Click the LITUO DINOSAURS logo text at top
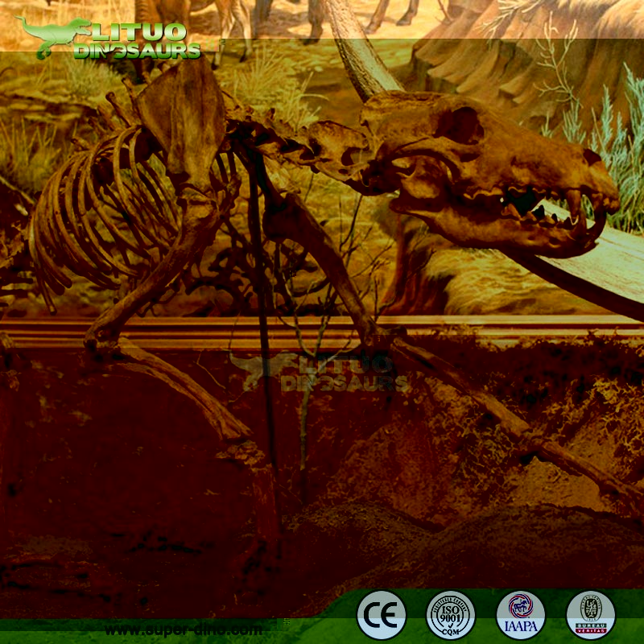The image size is (644, 644). (x=137, y=40)
